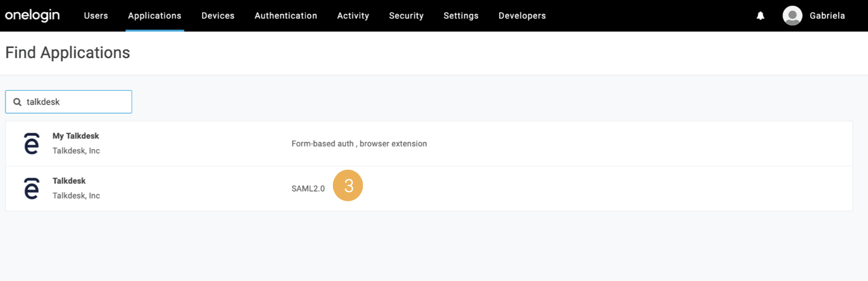This screenshot has height=281, width=868.
Task: Open the Security menu
Action: click(407, 16)
